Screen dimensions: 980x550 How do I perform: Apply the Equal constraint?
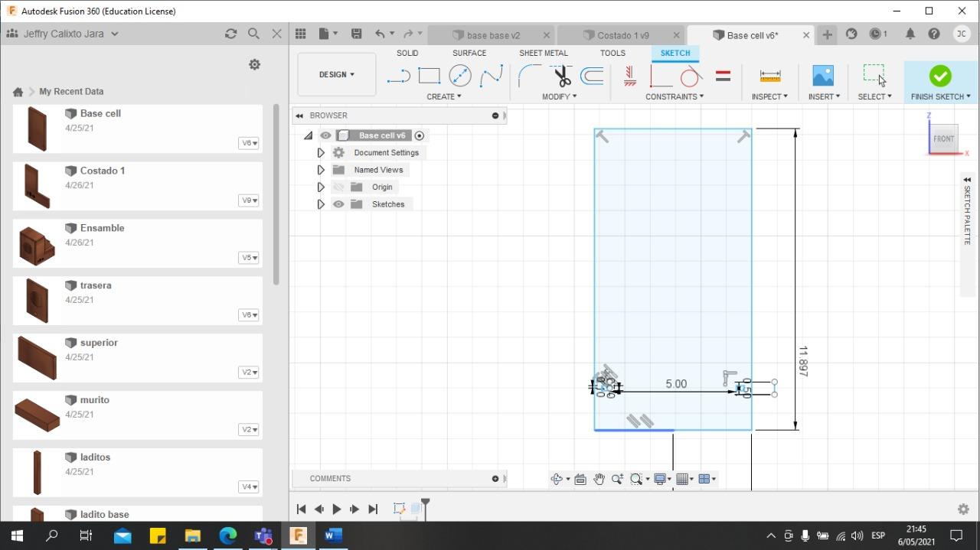click(x=723, y=76)
